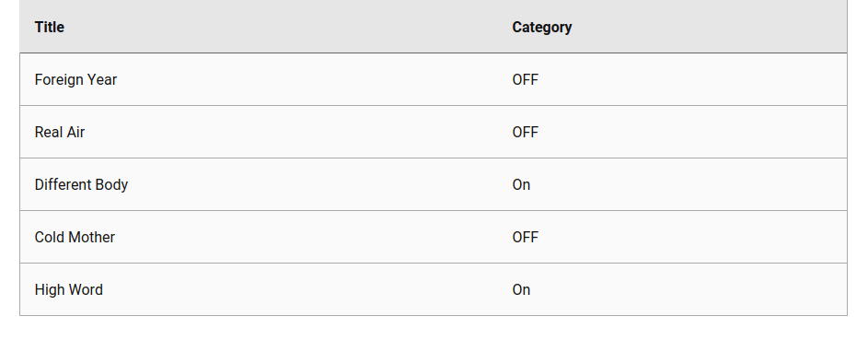Click the word Mother in fourth row

pos(89,238)
